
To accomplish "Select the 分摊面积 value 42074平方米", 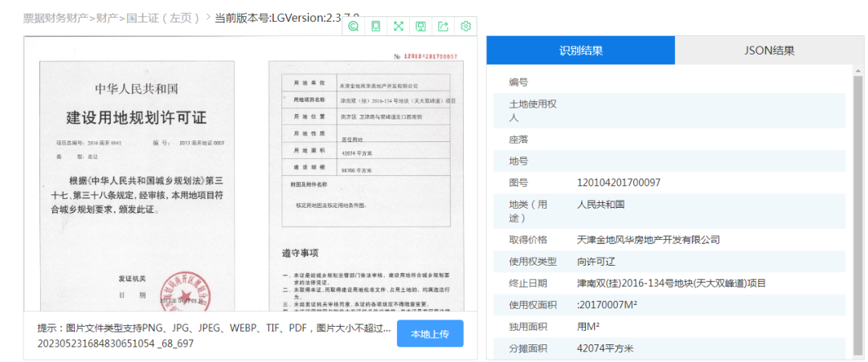I will 605,348.
